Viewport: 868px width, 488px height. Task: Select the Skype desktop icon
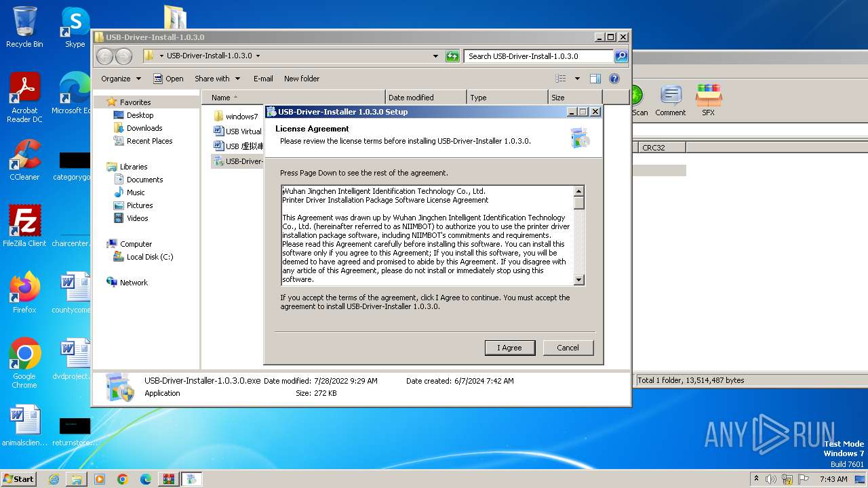pyautogui.click(x=75, y=27)
